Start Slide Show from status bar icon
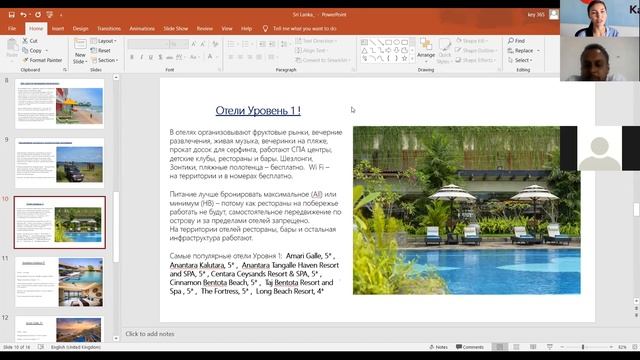This screenshot has height=360, width=640. [550, 347]
